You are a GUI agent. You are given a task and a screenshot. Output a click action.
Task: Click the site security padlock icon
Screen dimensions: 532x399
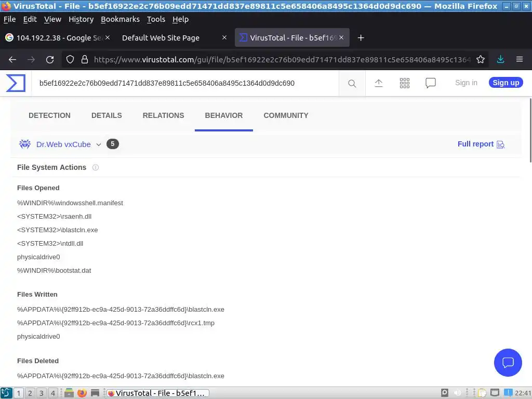pyautogui.click(x=85, y=60)
